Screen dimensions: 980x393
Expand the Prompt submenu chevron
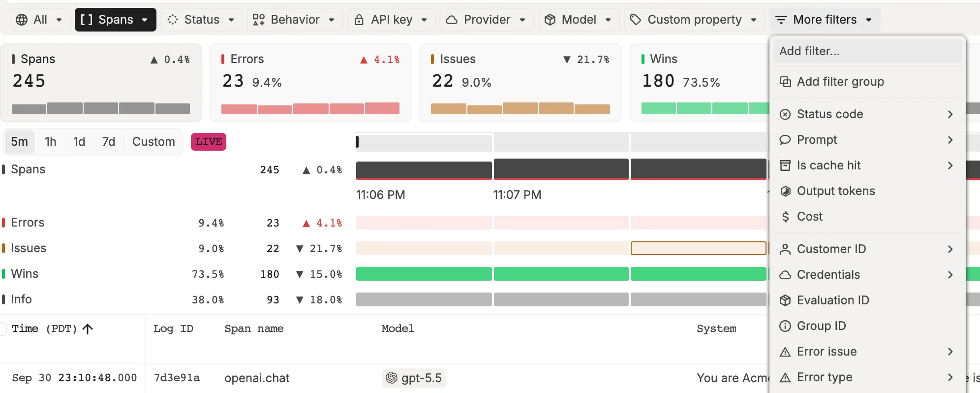click(950, 140)
